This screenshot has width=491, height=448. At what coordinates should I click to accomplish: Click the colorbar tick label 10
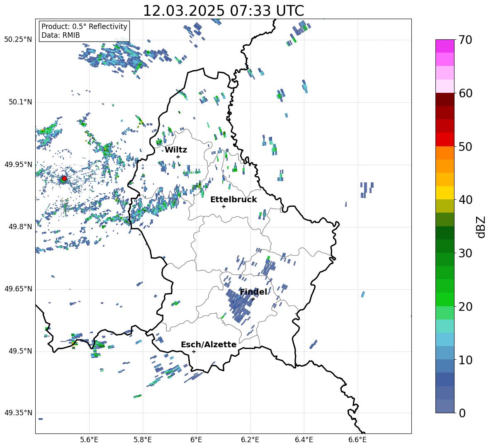(465, 360)
